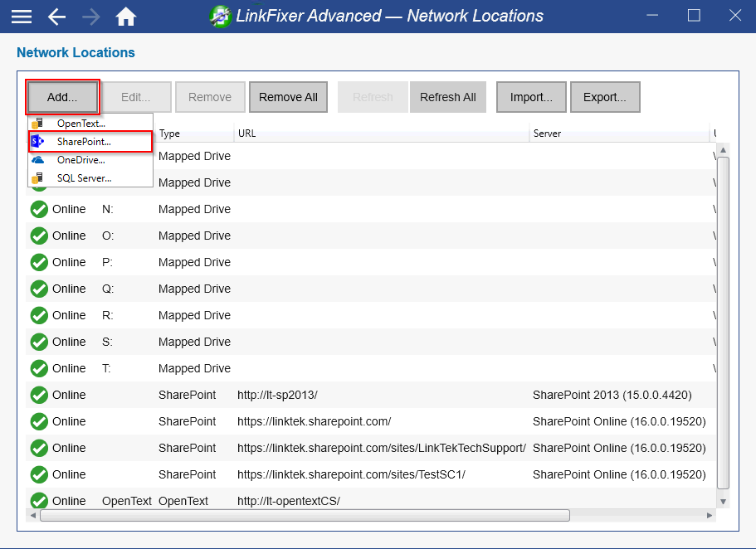Click the Network Locations page heading

click(x=76, y=52)
